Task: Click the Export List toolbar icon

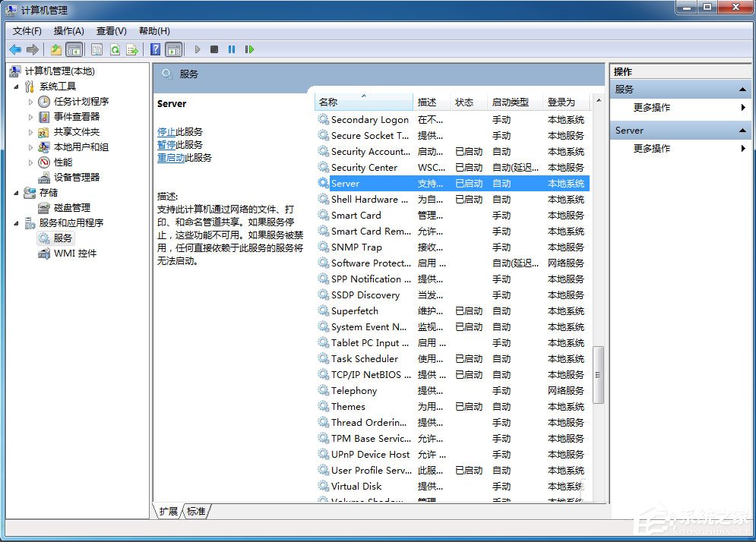Action: pos(131,49)
